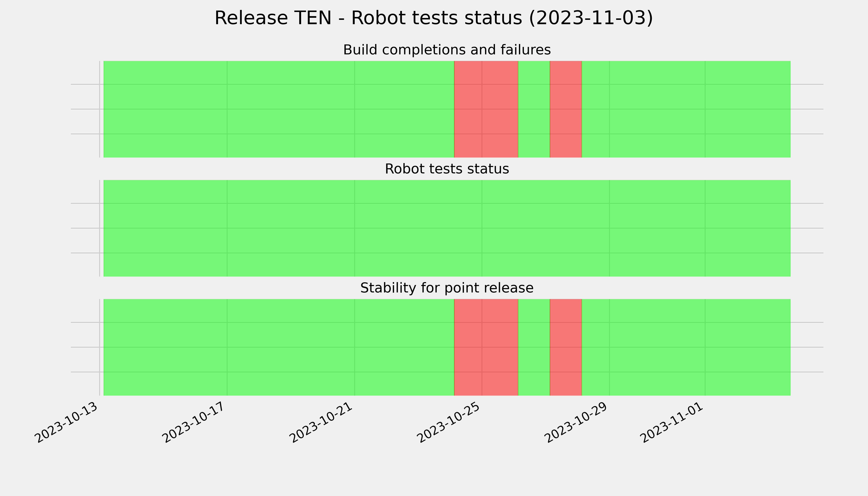Click the Robot tests status subplot title
Screen dimensions: 868x496
(x=447, y=169)
